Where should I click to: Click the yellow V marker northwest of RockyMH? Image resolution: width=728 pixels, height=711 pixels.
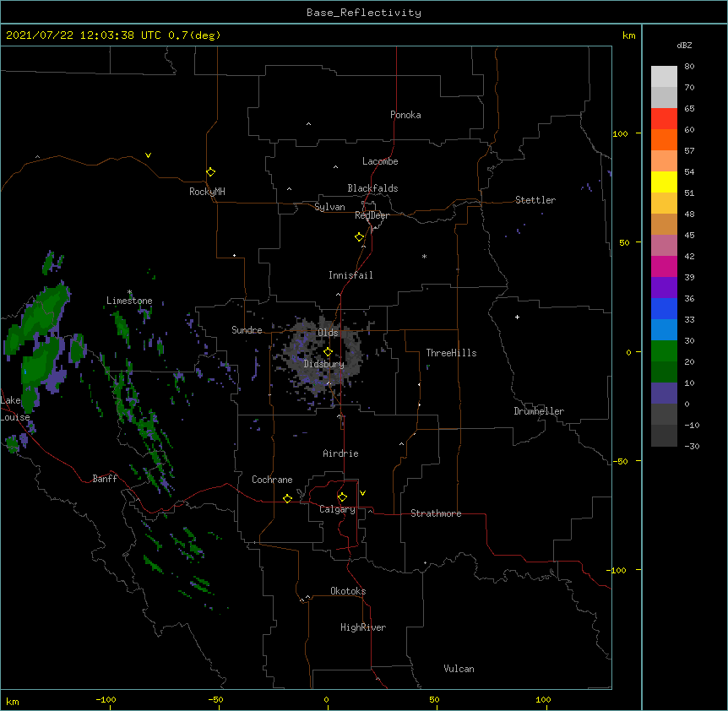click(x=148, y=155)
